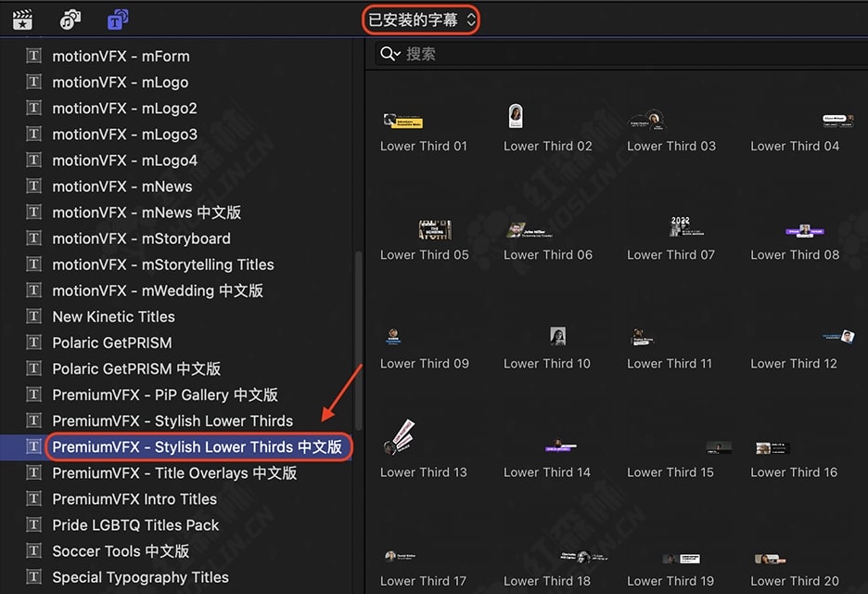Screen dimensions: 868x594
Task: Select the Lower Third 01 thumbnail
Action: (x=403, y=121)
